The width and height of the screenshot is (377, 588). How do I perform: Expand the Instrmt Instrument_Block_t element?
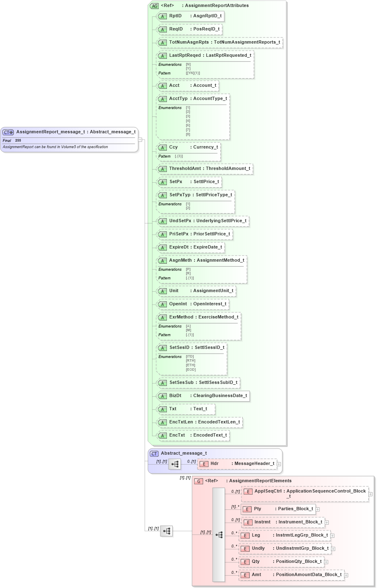pos(326,522)
